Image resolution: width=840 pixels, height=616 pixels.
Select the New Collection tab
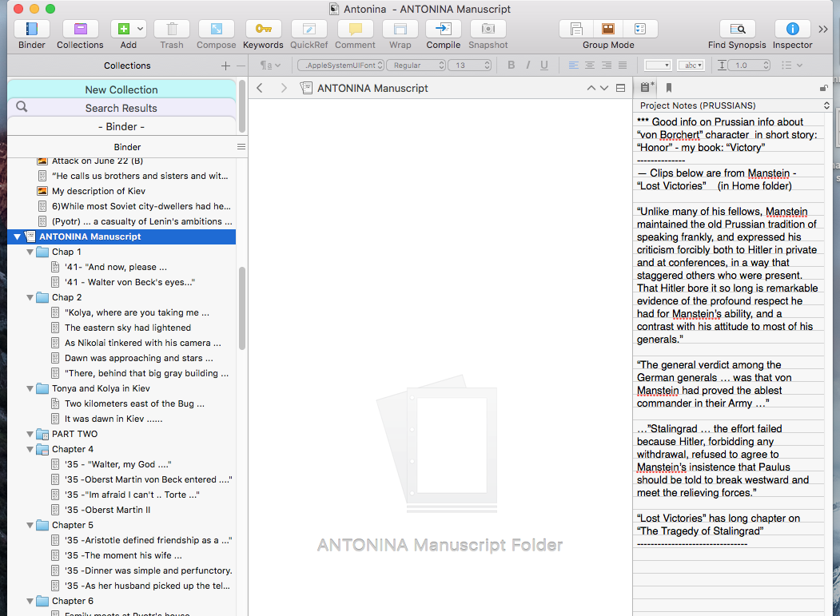pyautogui.click(x=121, y=89)
